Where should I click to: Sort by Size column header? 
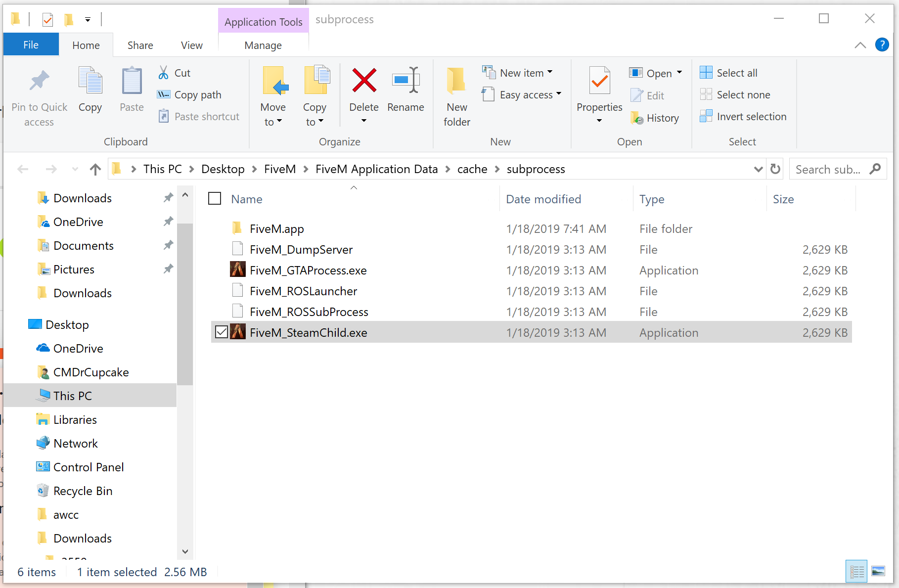783,199
